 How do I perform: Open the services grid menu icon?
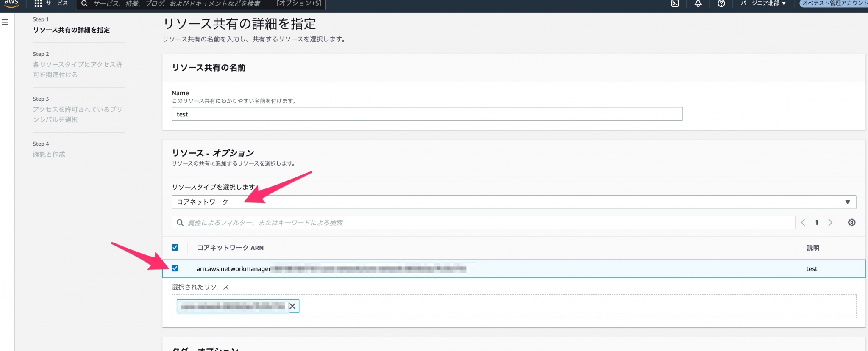(38, 3)
